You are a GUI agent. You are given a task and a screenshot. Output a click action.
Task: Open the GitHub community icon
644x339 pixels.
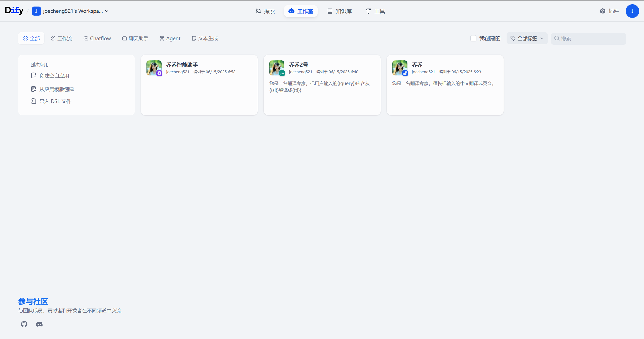(24, 324)
